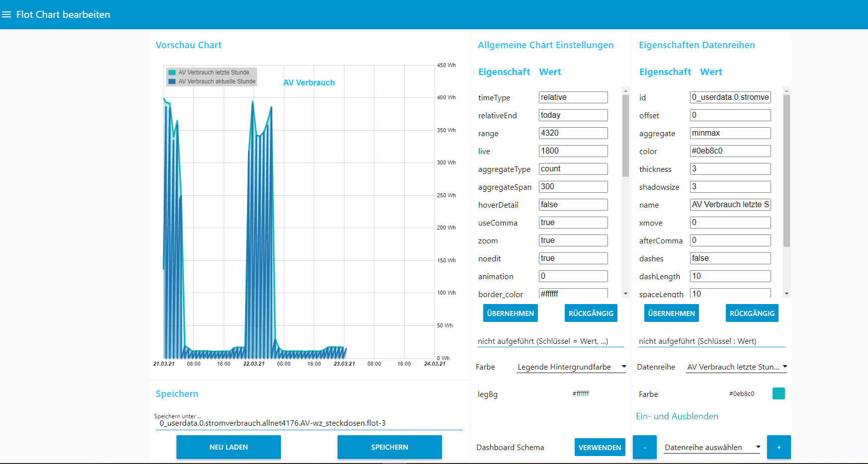This screenshot has height=464, width=868.
Task: Edit the dashes field
Action: pyautogui.click(x=730, y=258)
